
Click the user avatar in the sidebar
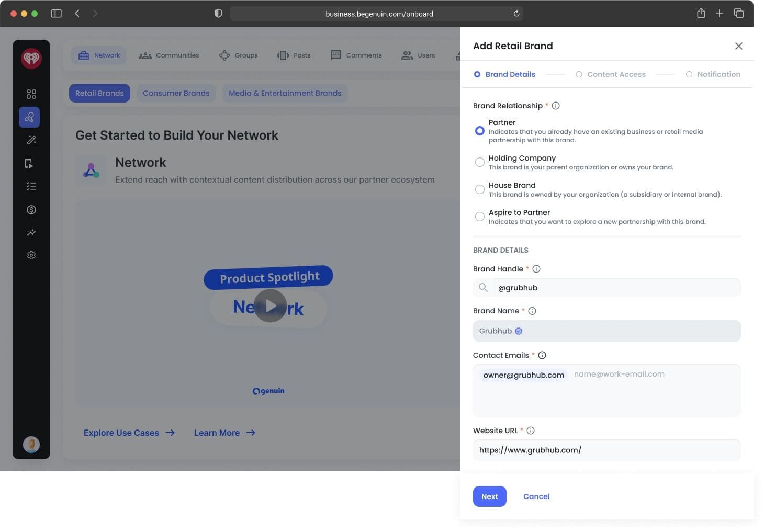pyautogui.click(x=31, y=445)
